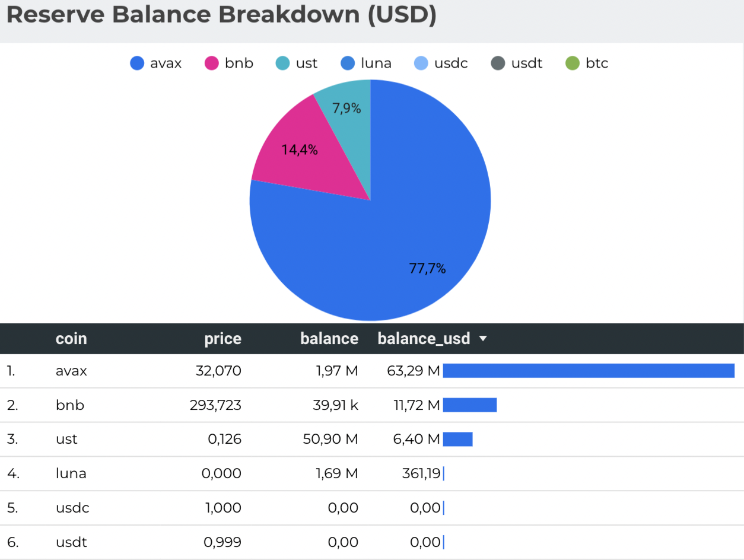Toggle the luna legend entry
This screenshot has width=744, height=560.
tap(366, 63)
